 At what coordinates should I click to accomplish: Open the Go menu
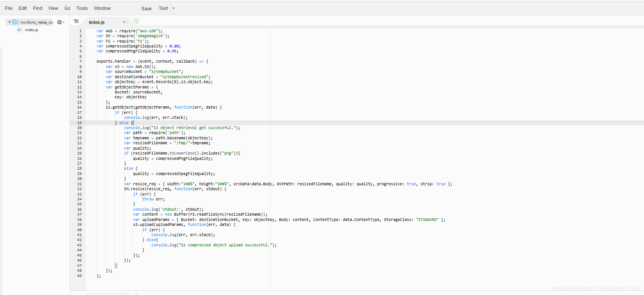pos(67,8)
